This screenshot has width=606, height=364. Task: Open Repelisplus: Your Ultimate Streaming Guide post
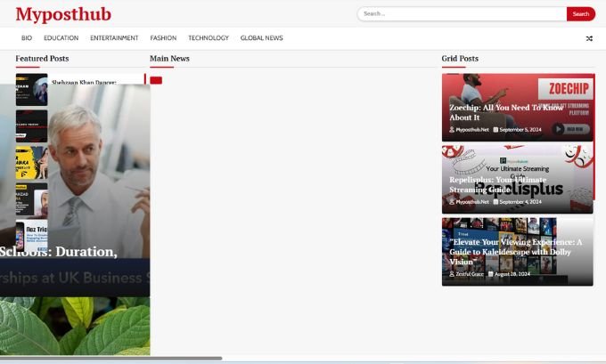tap(498, 184)
